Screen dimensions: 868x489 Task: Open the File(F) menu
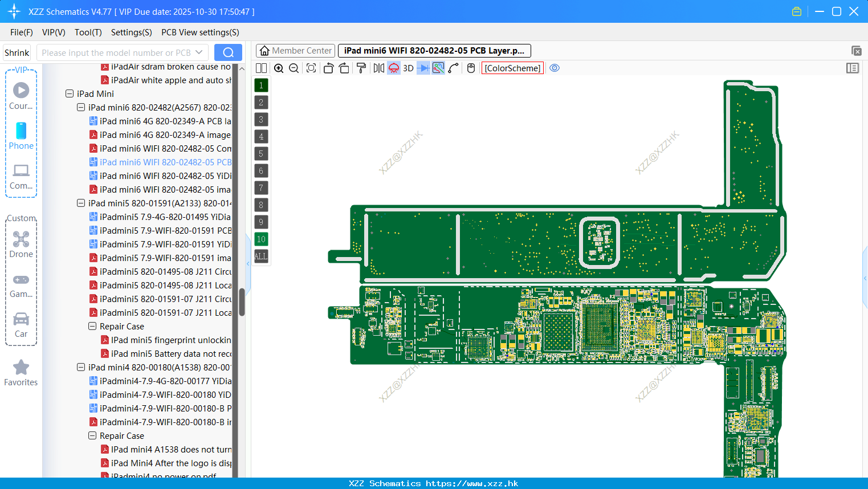click(22, 32)
